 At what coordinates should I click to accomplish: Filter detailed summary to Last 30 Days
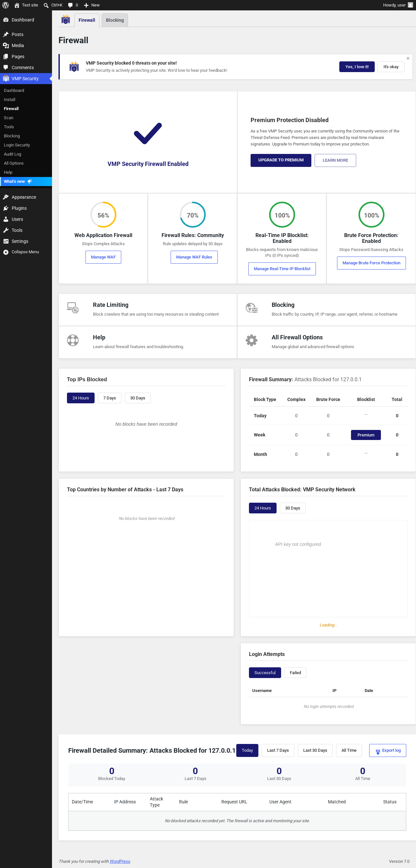315,750
